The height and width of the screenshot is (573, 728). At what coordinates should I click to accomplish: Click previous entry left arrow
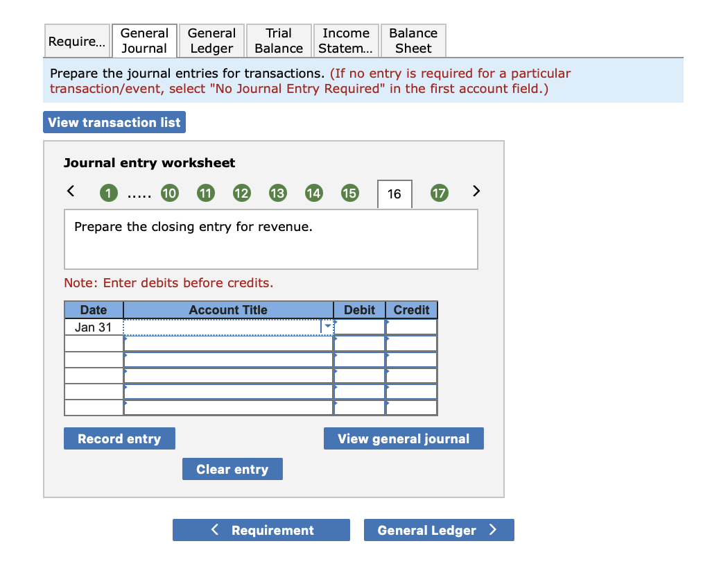71,191
